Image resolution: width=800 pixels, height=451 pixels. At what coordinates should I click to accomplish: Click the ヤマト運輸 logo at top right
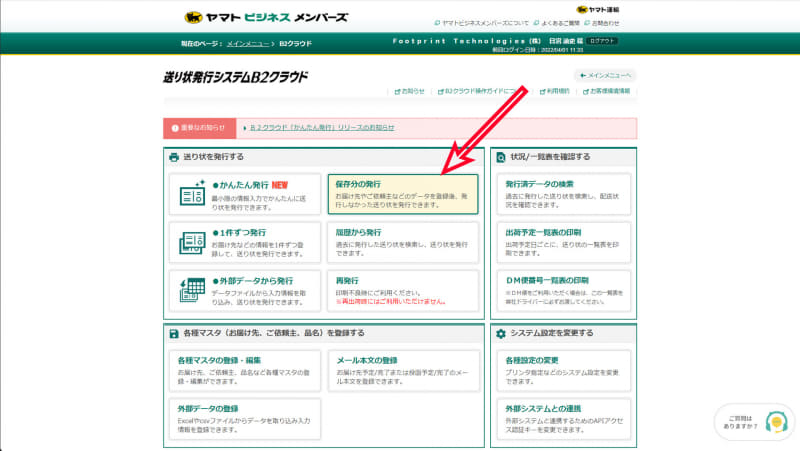[x=597, y=10]
